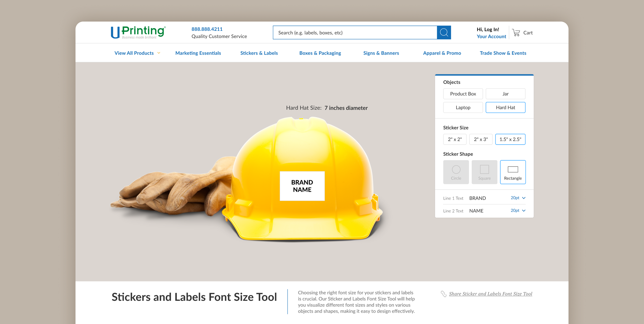644x324 pixels.
Task: Open the Stickers & Labels menu
Action: [259, 53]
